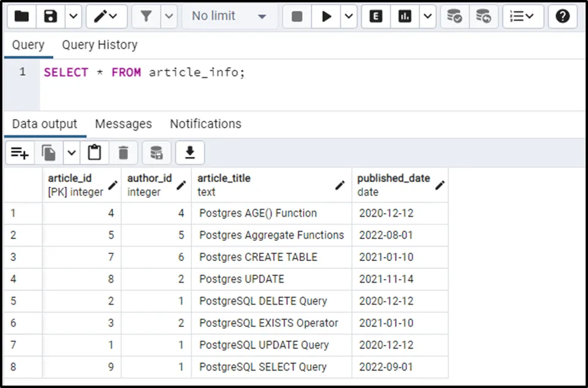Click the Rollback transaction icon
The height and width of the screenshot is (388, 588).
pos(483,16)
